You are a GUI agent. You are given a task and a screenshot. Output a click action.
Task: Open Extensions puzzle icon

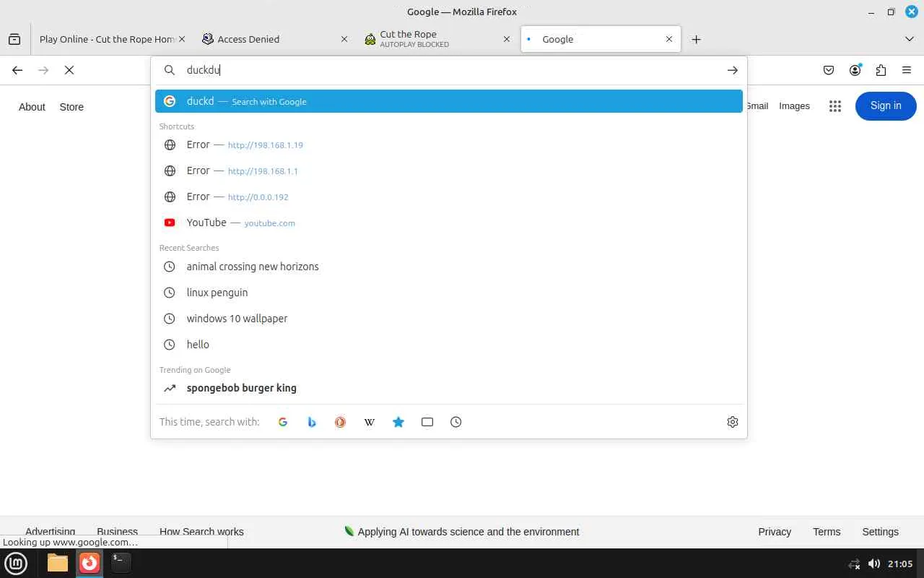click(x=881, y=70)
